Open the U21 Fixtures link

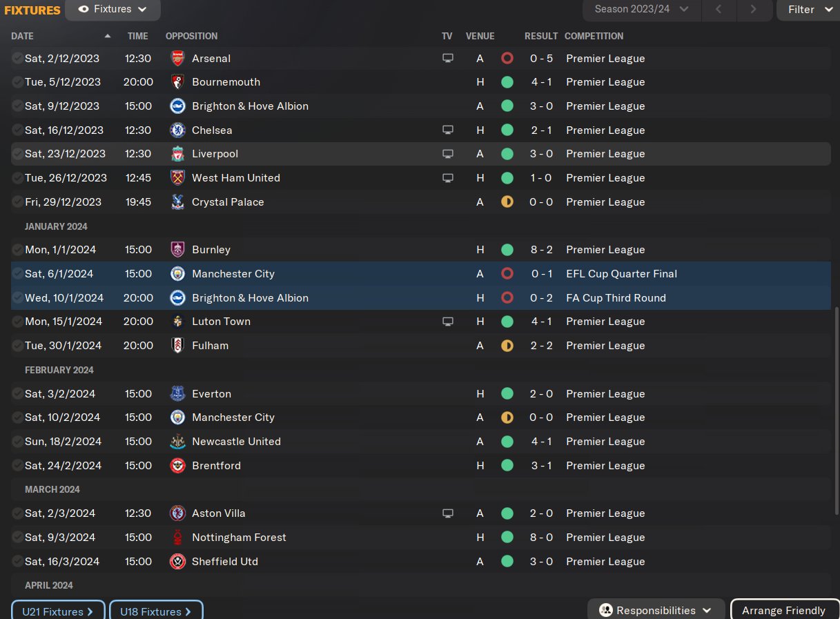(x=58, y=611)
